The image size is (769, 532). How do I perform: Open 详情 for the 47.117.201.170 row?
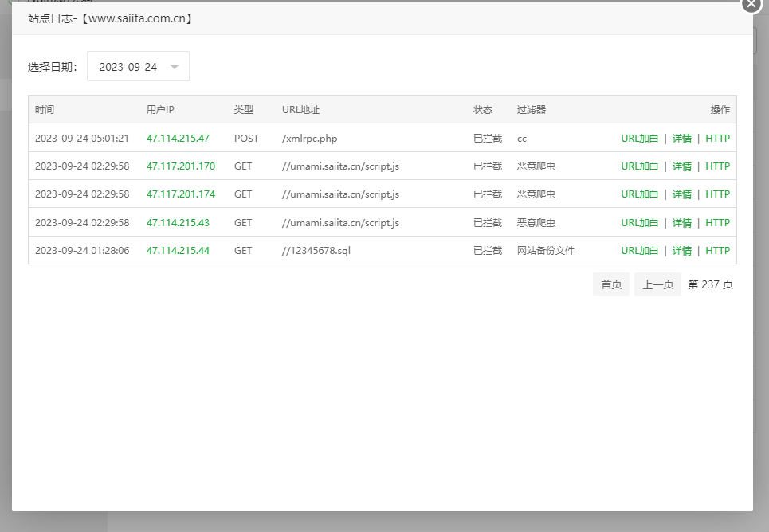tap(681, 166)
